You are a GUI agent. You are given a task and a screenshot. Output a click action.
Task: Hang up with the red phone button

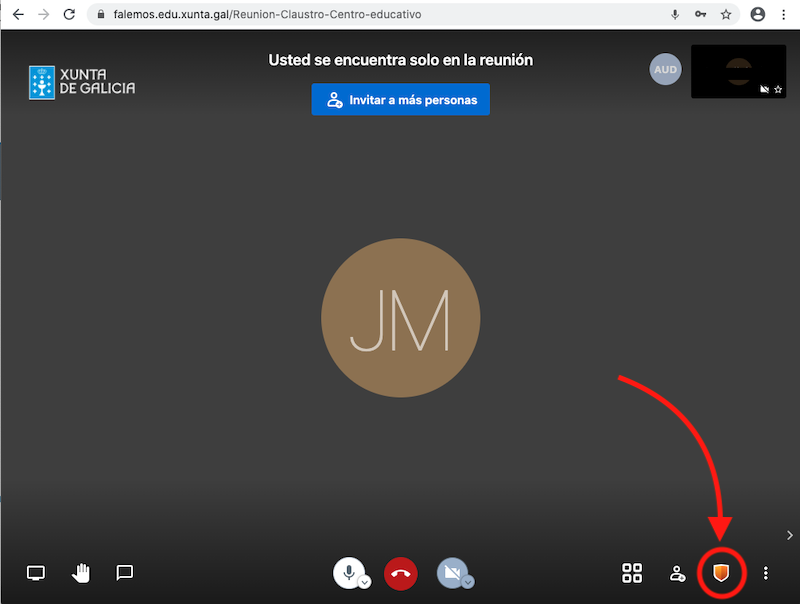pyautogui.click(x=400, y=573)
